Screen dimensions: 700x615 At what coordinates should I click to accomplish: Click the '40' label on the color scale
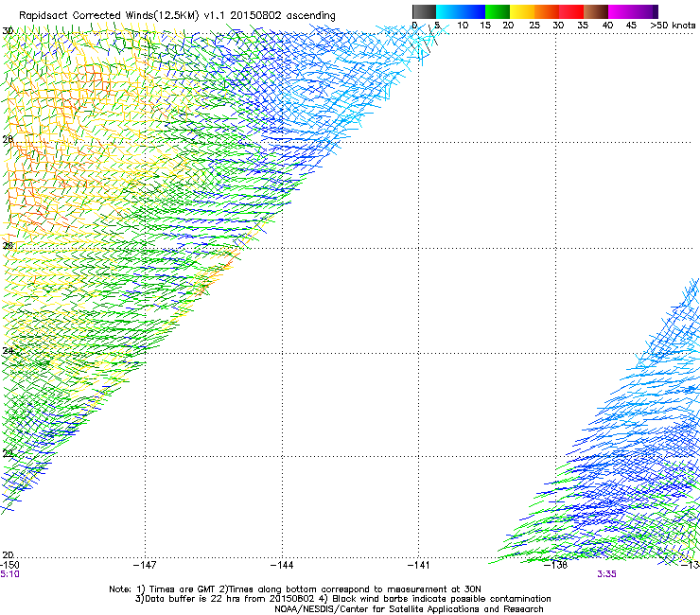(607, 26)
